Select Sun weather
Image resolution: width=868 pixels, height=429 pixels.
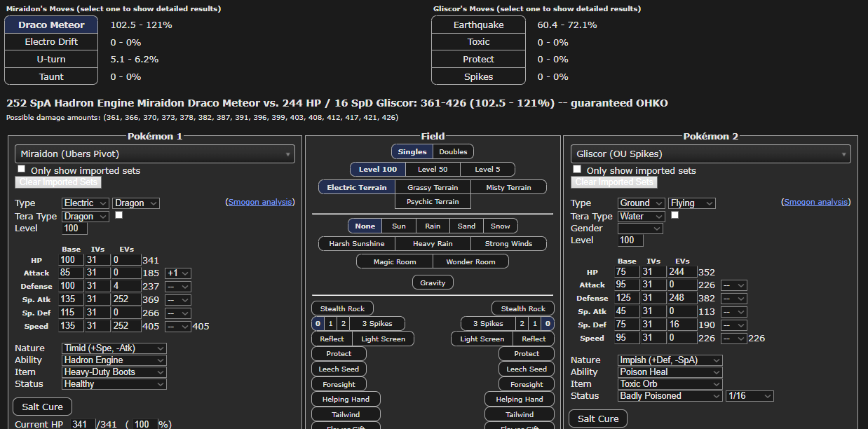coord(399,226)
